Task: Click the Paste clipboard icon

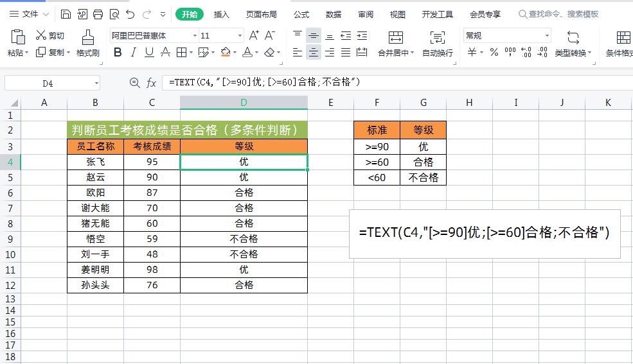Action: tap(18, 37)
